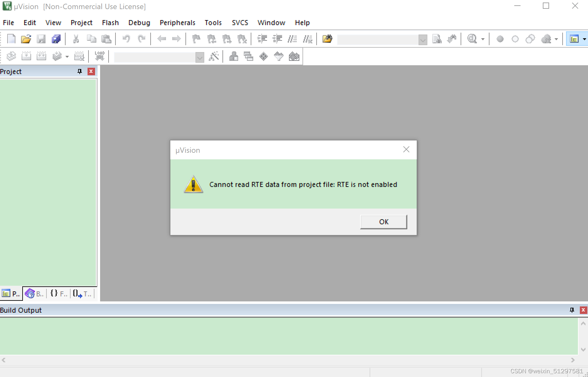The width and height of the screenshot is (588, 377).
Task: Close the µVision warning dialog with X
Action: [406, 150]
